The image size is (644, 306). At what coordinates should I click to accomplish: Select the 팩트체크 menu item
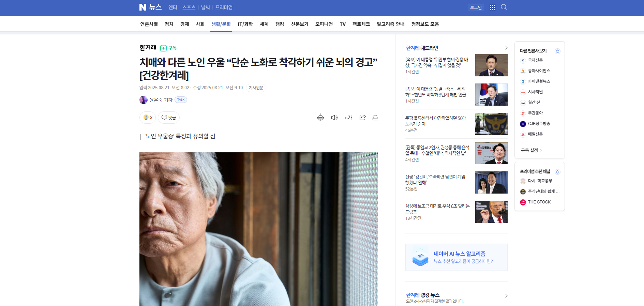(361, 24)
